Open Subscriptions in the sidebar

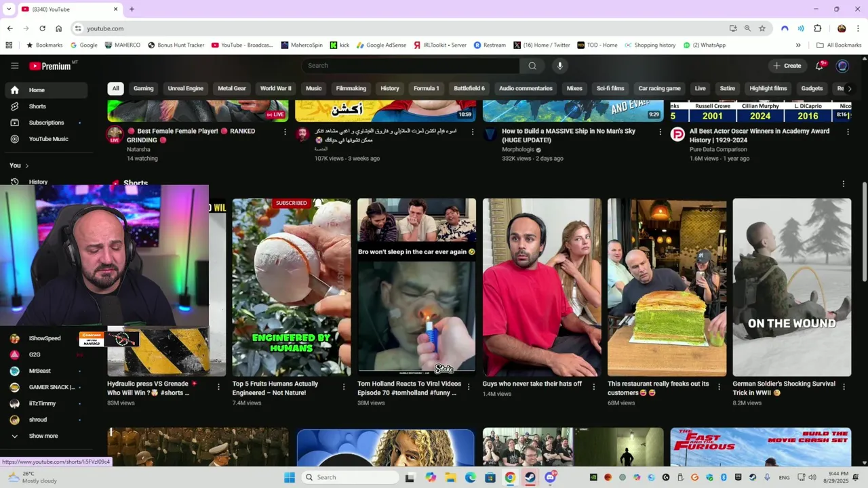tap(46, 123)
